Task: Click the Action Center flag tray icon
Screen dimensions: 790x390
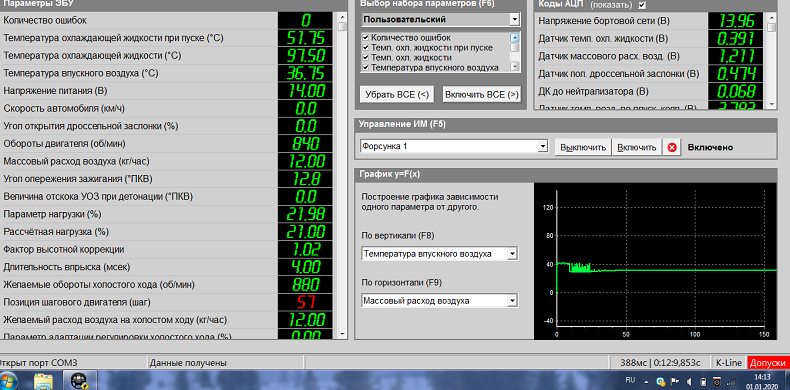Action: pos(676,381)
